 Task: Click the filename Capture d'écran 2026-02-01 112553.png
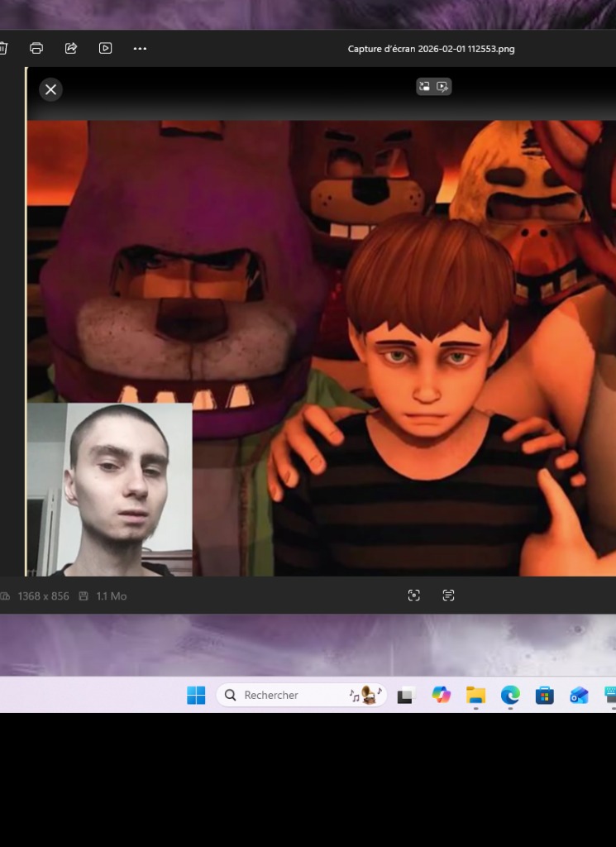pyautogui.click(x=431, y=49)
